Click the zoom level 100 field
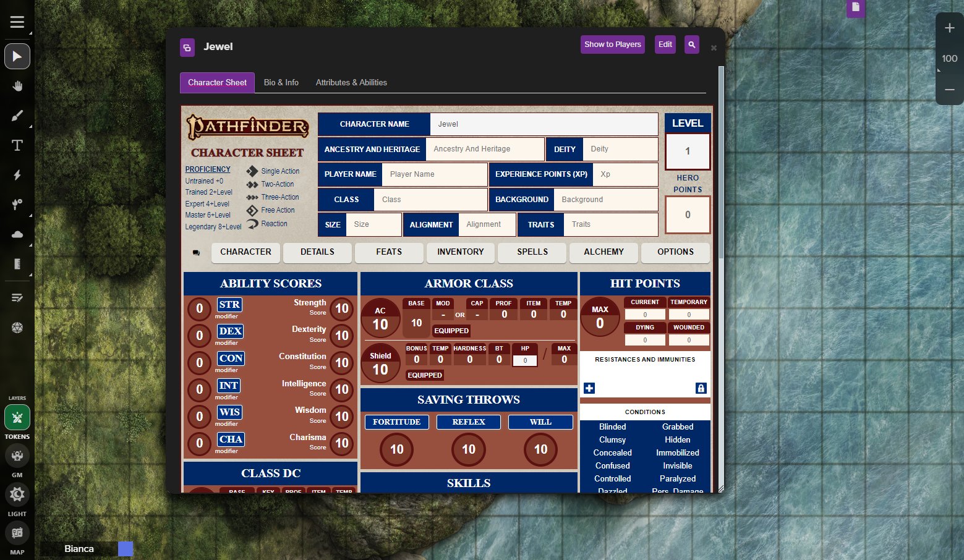This screenshot has width=964, height=560. pyautogui.click(x=950, y=59)
